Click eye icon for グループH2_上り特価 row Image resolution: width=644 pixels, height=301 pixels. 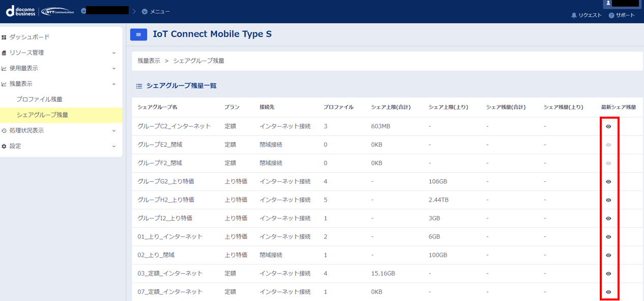[x=608, y=200]
